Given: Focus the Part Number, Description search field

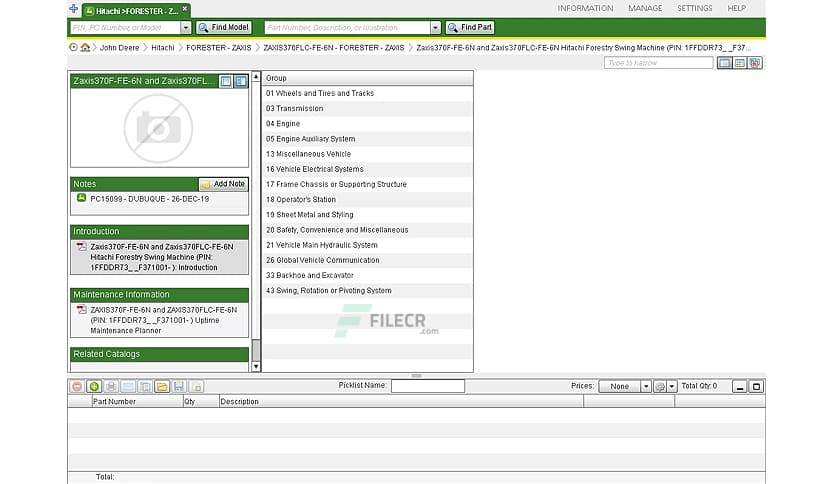Looking at the screenshot, I should [x=347, y=27].
